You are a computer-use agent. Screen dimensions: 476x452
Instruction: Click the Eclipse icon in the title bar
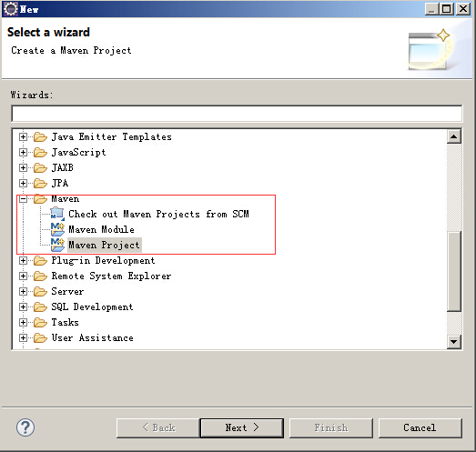(11, 9)
